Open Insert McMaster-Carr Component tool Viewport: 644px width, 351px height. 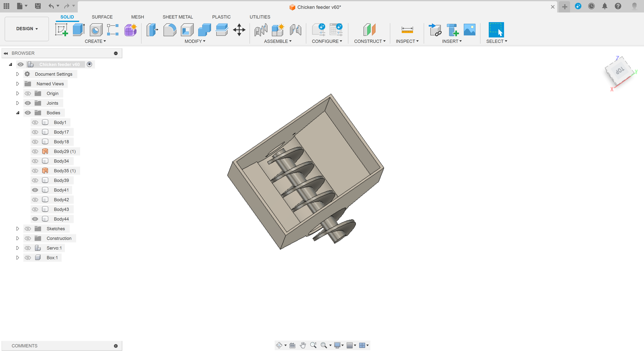452,30
